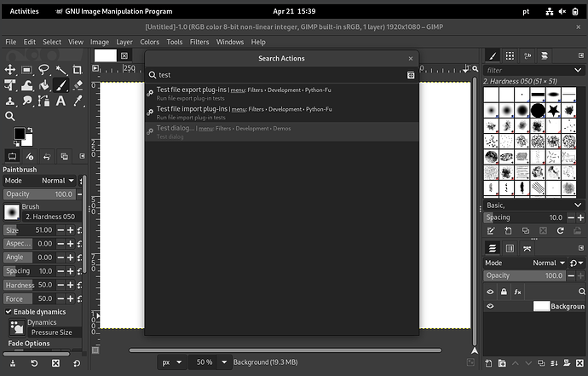Select the Eraser tool
Screen dimensions: 588x376
(78, 85)
